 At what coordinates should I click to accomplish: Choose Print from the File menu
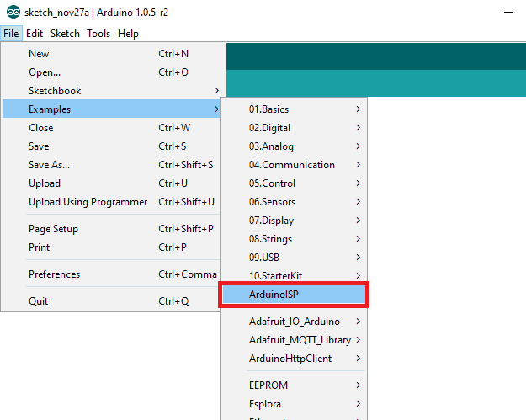111,247
